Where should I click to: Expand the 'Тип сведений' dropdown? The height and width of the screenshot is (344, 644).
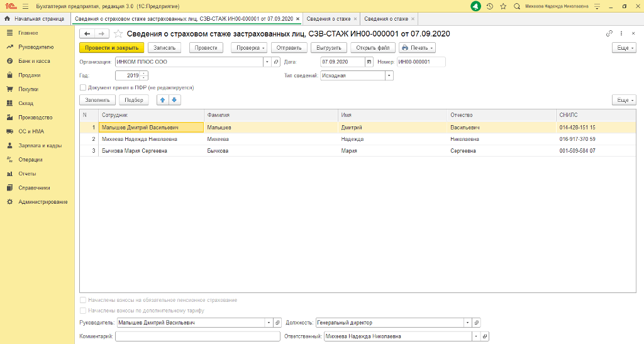(389, 75)
